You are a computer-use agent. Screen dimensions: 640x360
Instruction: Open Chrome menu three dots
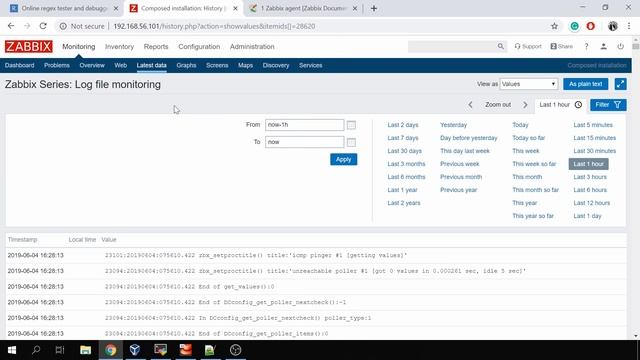[x=629, y=26]
